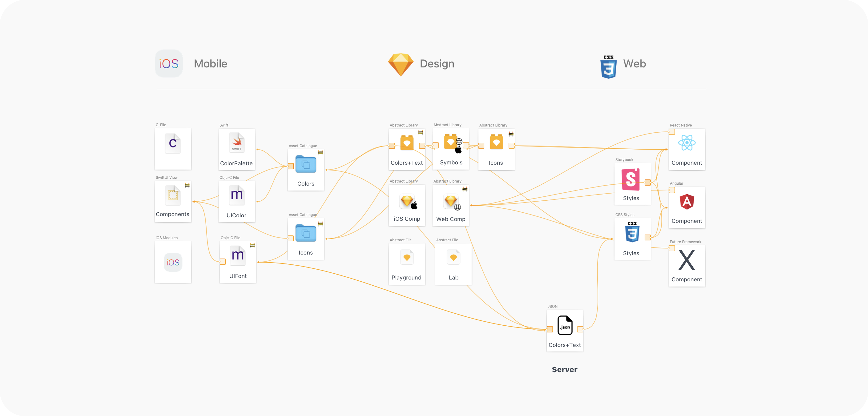Click the output port on Icons Abstract Library
This screenshot has height=416, width=868.
[512, 146]
